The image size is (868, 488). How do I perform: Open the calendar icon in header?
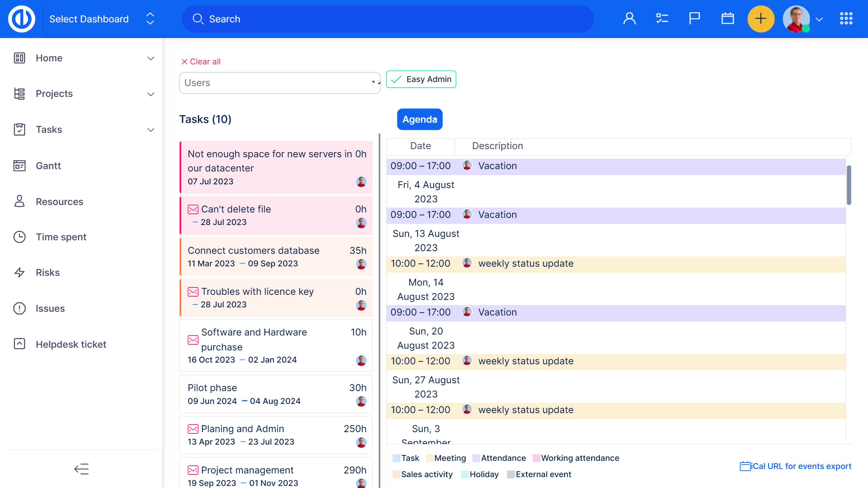click(727, 19)
